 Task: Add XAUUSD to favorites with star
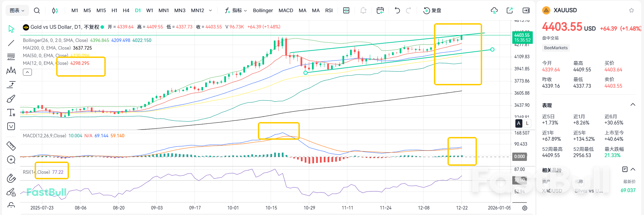[x=632, y=10]
